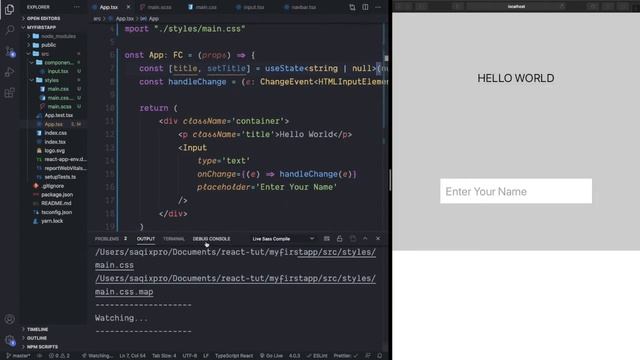Open output log in editor icon
The height and width of the screenshot is (360, 640).
(x=353, y=239)
